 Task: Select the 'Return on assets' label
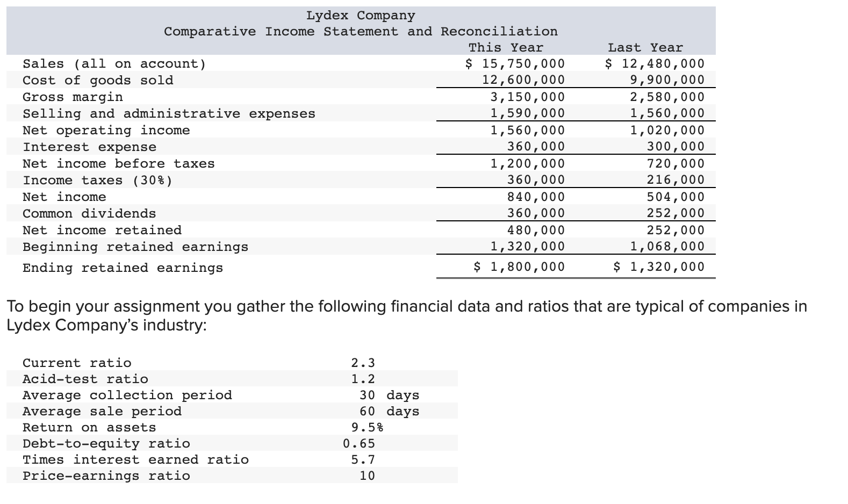(x=89, y=427)
